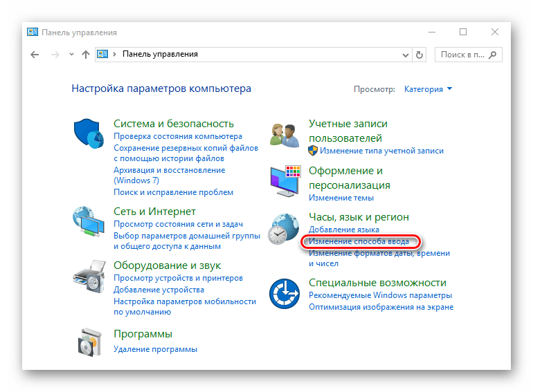Open the Категория view-by dropdown
Viewport: 533px width, 392px height.
coord(428,89)
